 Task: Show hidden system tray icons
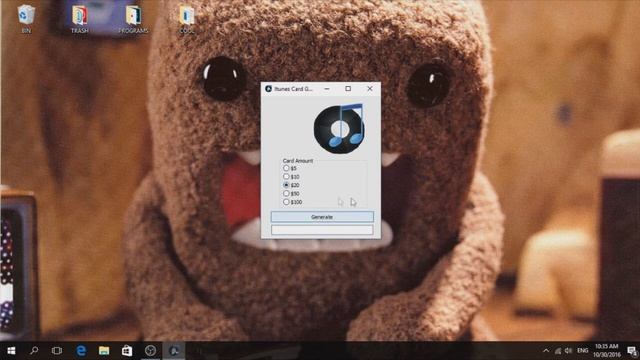(546, 351)
